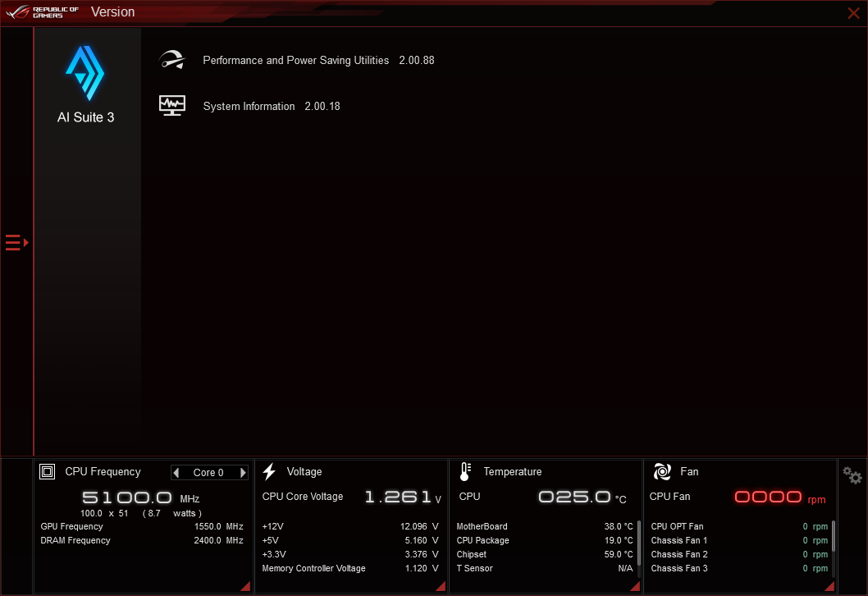Expand Fan panel corner triangle
Image resolution: width=868 pixels, height=596 pixels.
[x=829, y=586]
